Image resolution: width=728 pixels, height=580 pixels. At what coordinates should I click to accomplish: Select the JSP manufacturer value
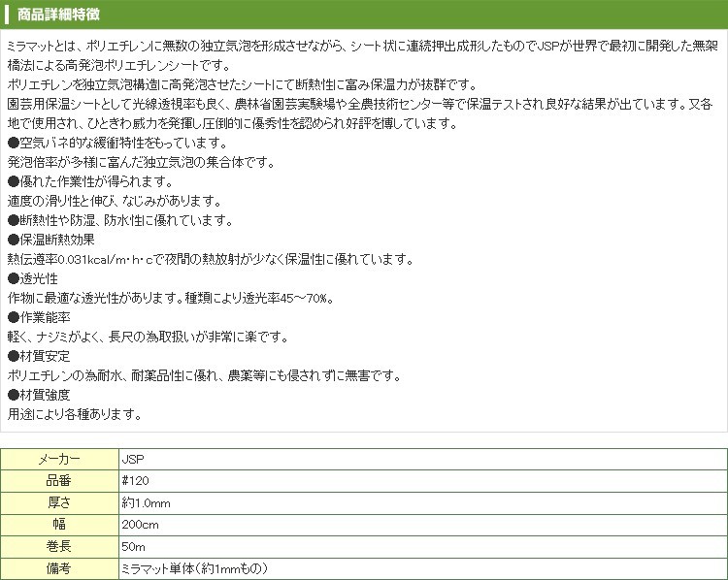pos(133,460)
